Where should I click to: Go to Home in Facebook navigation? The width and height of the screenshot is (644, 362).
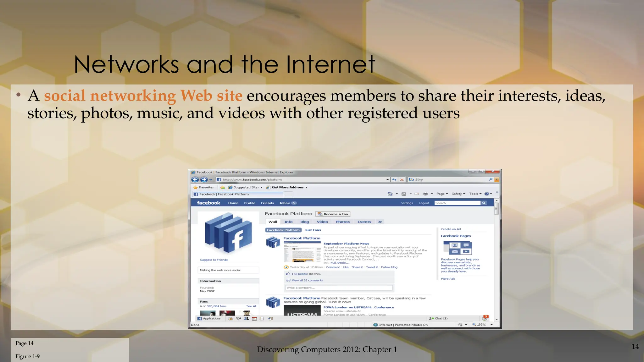point(233,203)
